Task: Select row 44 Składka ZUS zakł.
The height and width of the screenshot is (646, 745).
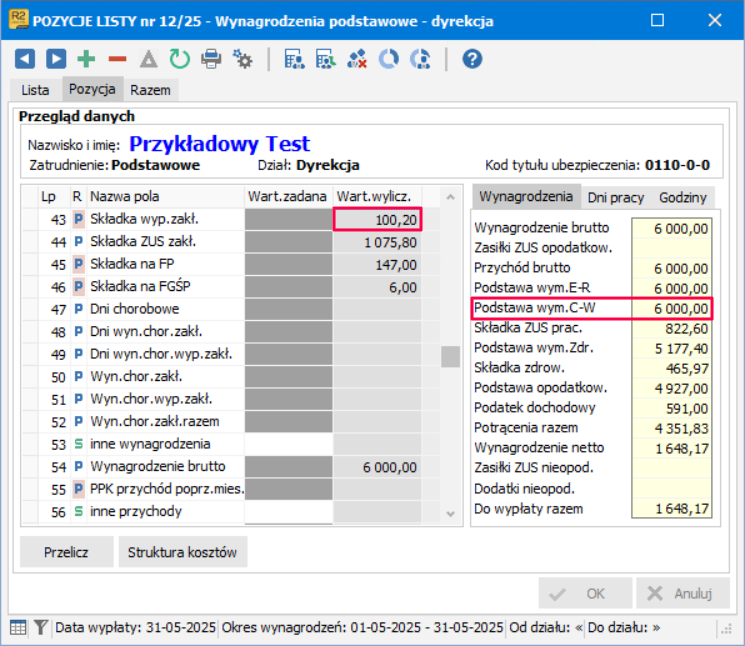Action: [229, 242]
